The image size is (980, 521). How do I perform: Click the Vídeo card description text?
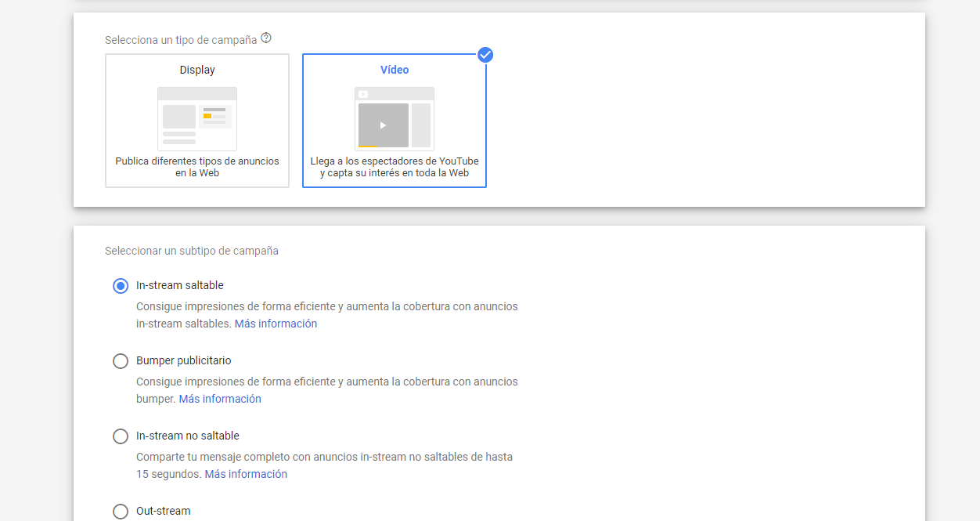pos(394,166)
